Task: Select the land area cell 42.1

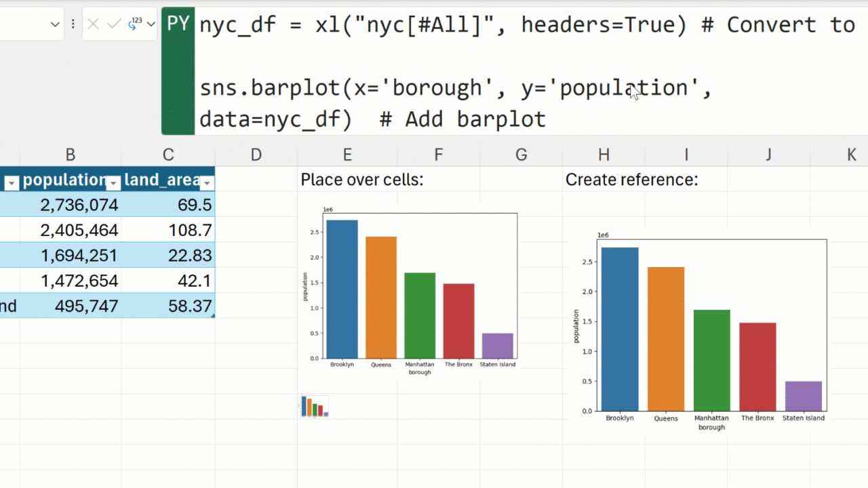Action: pos(168,281)
